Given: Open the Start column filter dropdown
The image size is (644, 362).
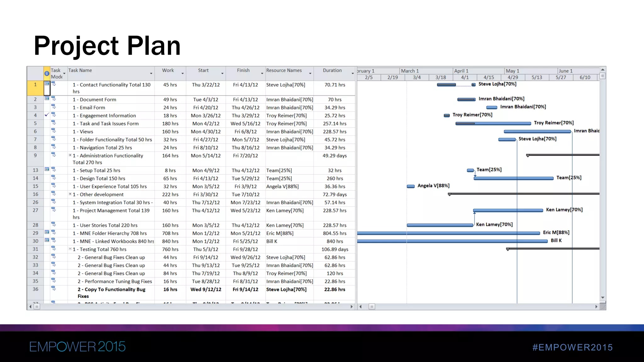Looking at the screenshot, I should click(x=222, y=74).
